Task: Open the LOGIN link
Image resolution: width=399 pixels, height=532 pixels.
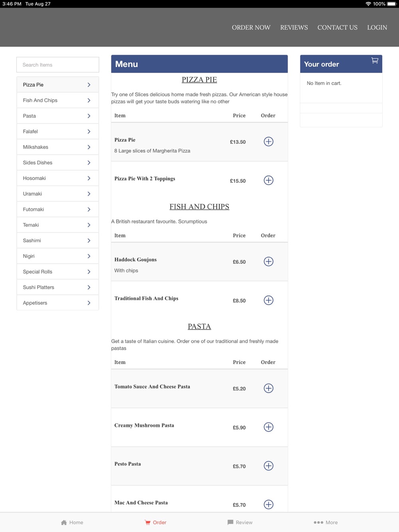Action: pos(377,28)
